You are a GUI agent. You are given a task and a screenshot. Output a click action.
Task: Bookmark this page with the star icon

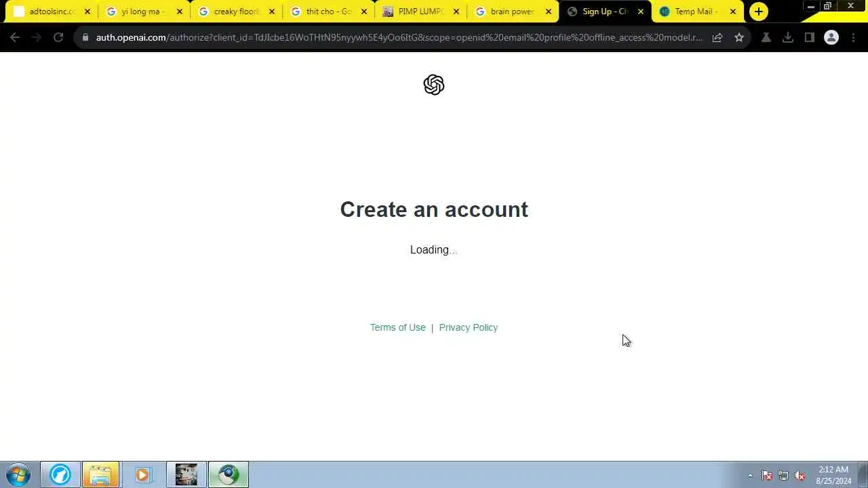pyautogui.click(x=739, y=37)
